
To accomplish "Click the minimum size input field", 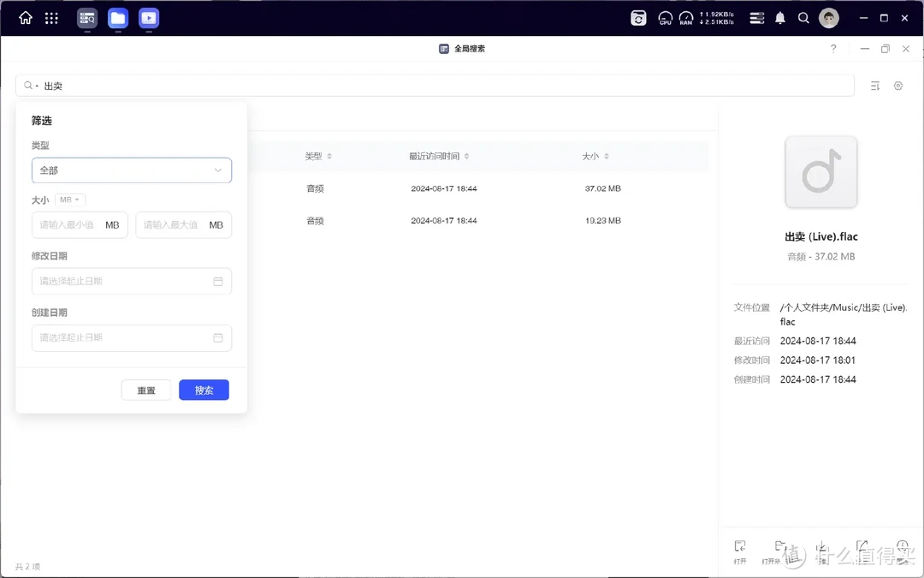I will coord(68,225).
